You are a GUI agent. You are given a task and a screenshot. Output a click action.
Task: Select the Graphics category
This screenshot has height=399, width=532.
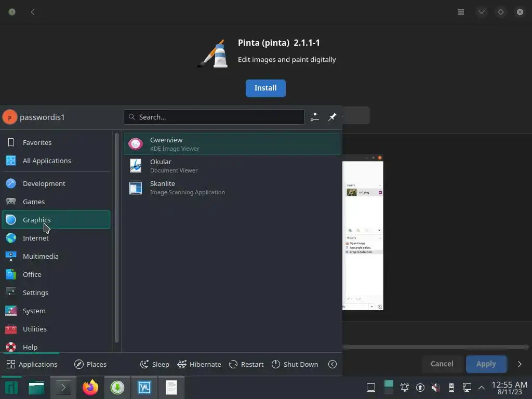(56, 220)
